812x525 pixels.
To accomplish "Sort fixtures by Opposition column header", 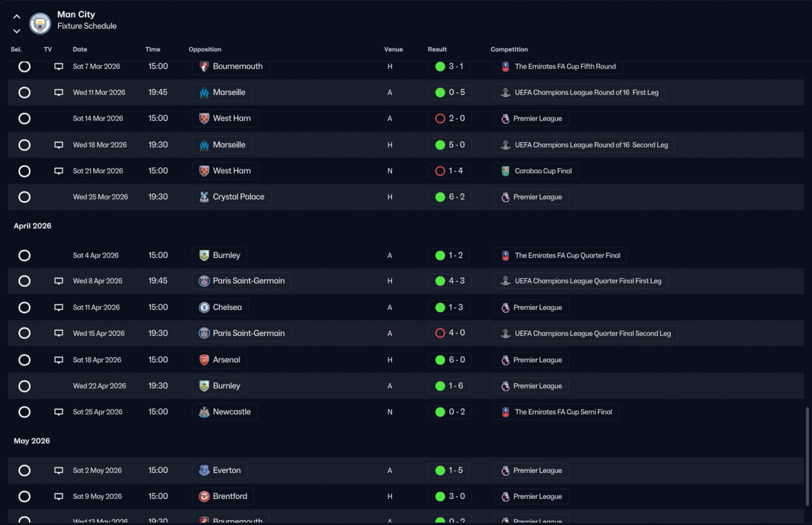I will tap(205, 49).
